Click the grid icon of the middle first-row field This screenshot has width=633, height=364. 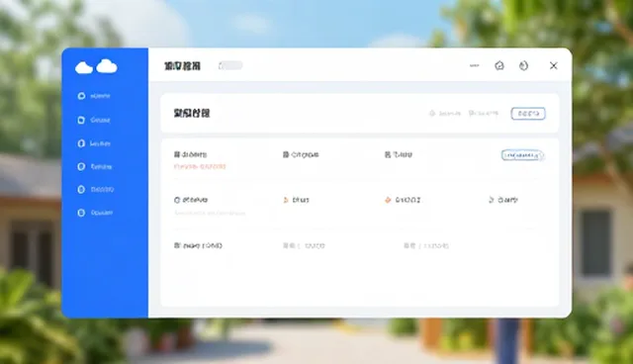286,154
